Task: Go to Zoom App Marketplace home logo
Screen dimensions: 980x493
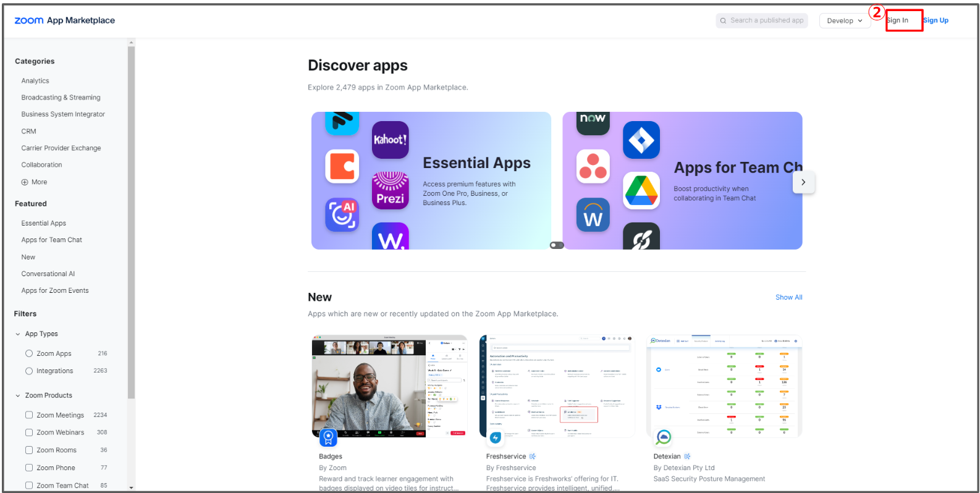Action: coord(64,20)
